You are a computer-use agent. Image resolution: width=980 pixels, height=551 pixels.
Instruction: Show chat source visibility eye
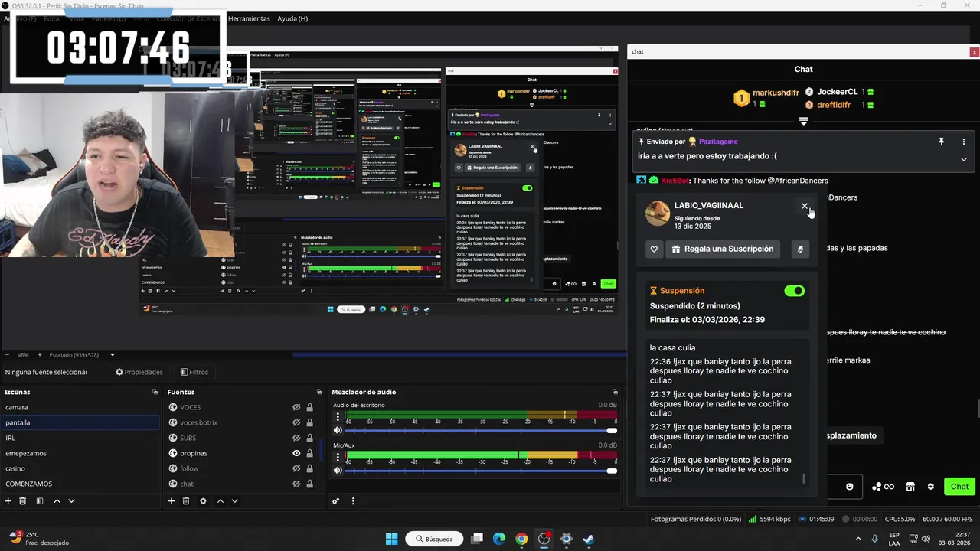pos(296,484)
